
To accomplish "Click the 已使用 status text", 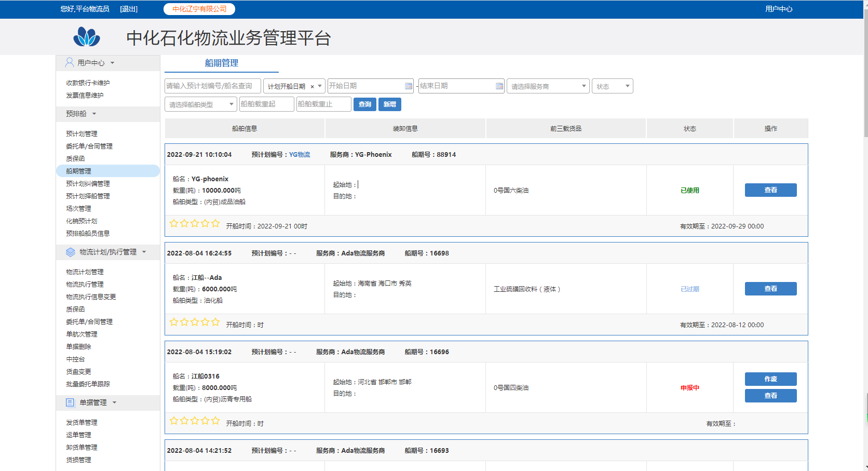I will tap(690, 190).
